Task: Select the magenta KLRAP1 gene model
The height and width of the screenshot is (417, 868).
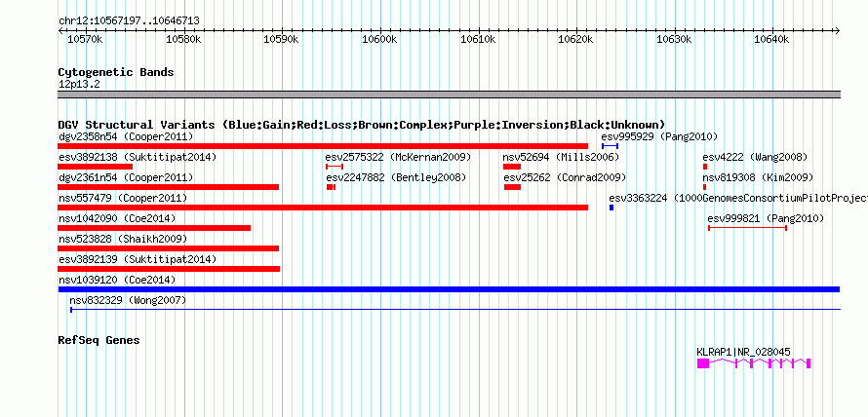Action: pyautogui.click(x=754, y=362)
